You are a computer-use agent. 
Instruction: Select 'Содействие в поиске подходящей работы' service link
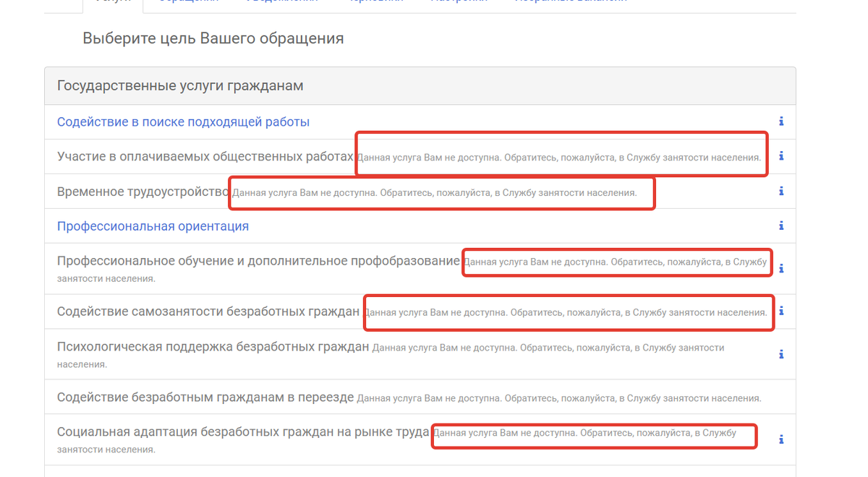(x=184, y=121)
